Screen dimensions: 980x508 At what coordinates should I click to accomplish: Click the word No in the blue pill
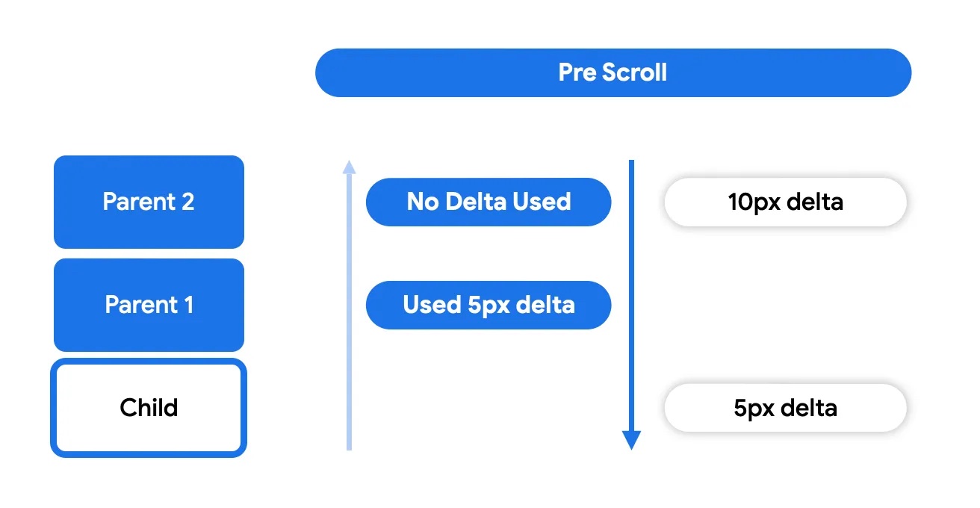pyautogui.click(x=422, y=202)
